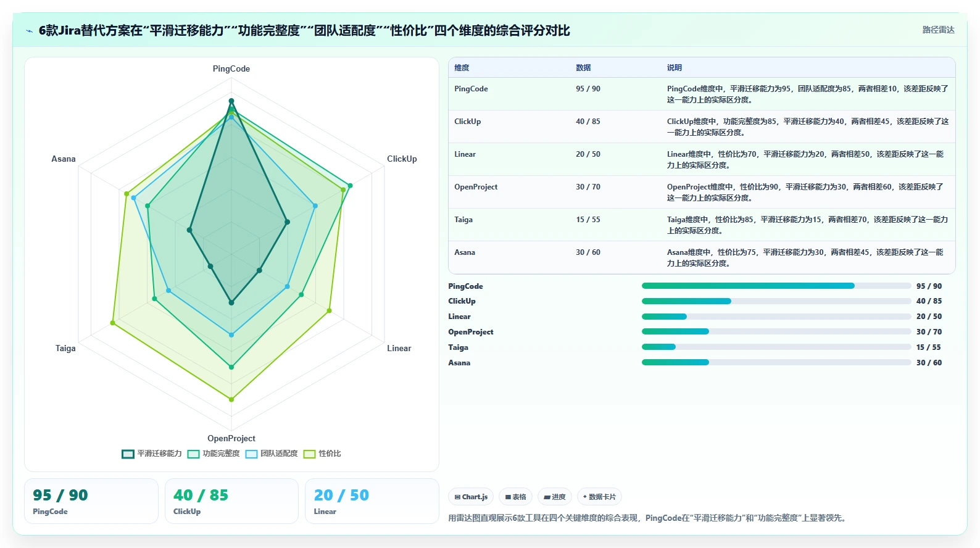This screenshot has height=548, width=980.
Task: Click the ClickUp radar axis label
Action: tap(402, 159)
